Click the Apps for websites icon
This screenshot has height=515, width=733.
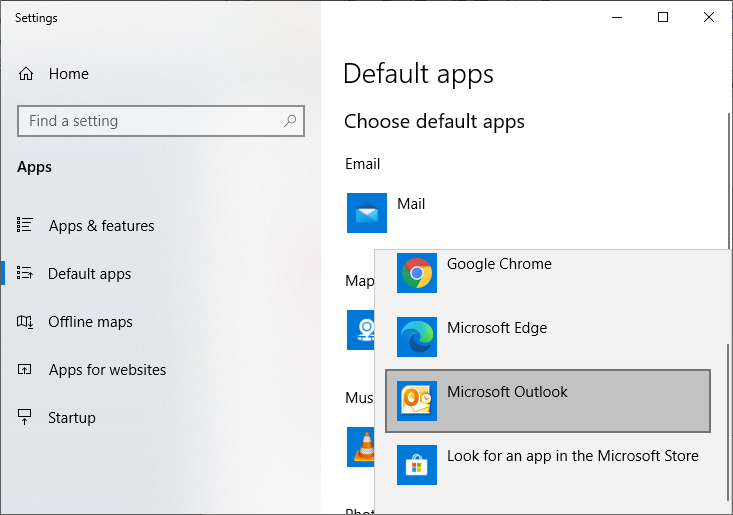(x=25, y=370)
